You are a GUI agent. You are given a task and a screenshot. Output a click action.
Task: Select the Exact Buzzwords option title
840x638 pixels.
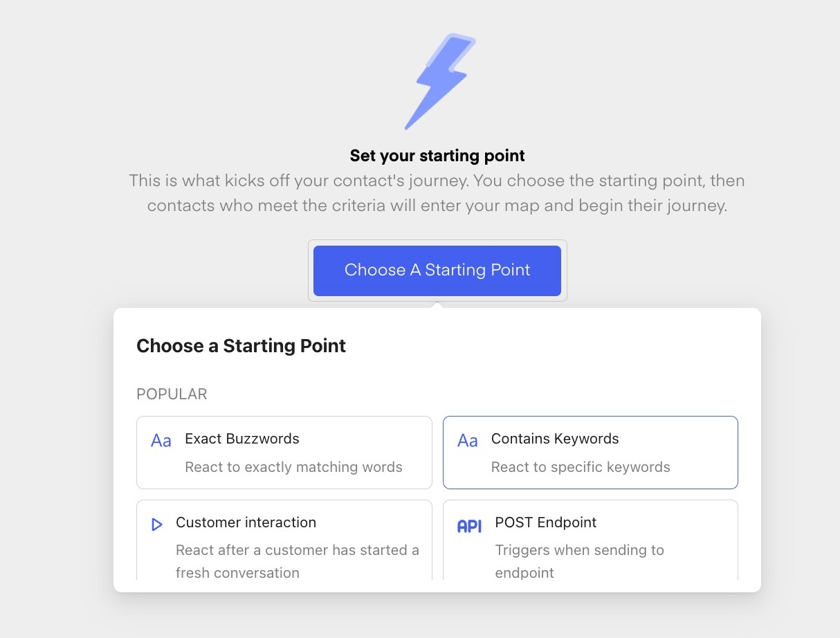[241, 439]
